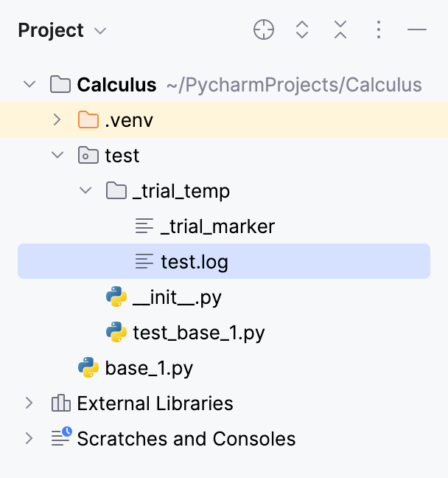Select test_base_1.py in the tree
Viewport: 448px width, 478px height.
198,333
